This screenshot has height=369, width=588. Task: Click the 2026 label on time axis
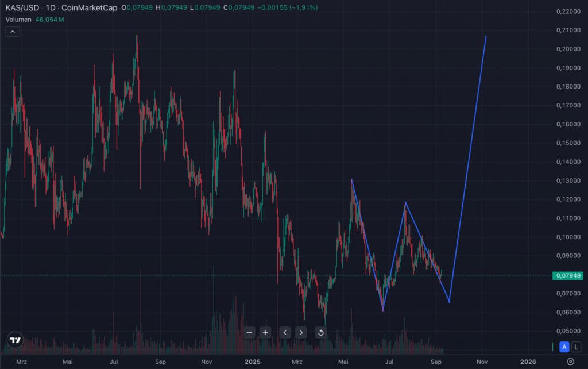528,362
